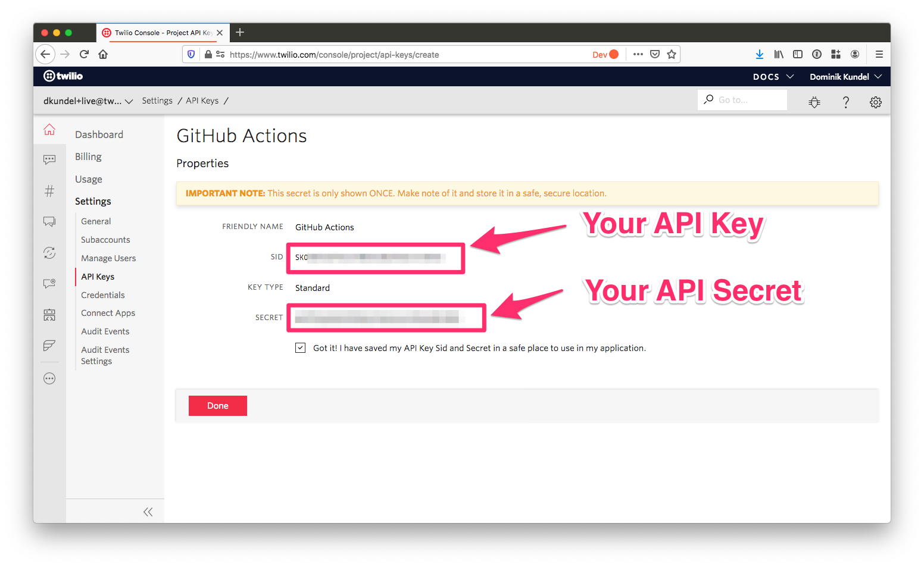
Task: Select General under Settings
Action: [96, 221]
